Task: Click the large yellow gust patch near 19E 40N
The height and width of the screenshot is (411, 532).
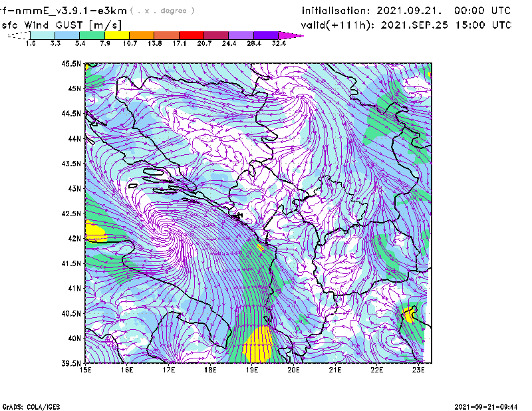Action: pos(258,344)
